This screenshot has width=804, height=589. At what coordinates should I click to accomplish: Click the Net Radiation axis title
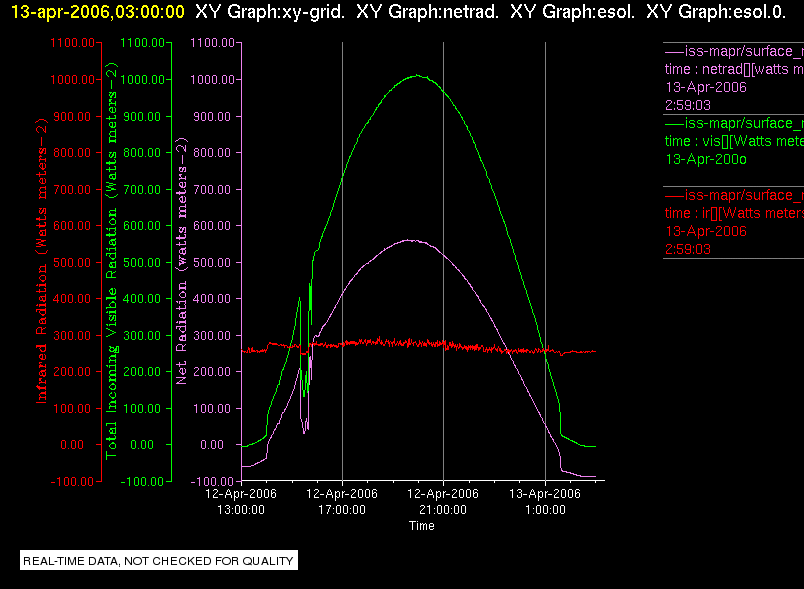point(181,261)
